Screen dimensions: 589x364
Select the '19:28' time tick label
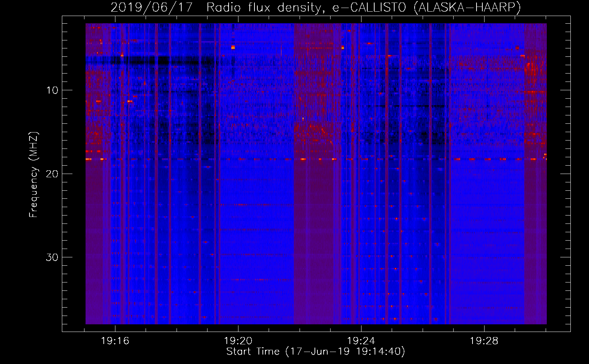484,341
